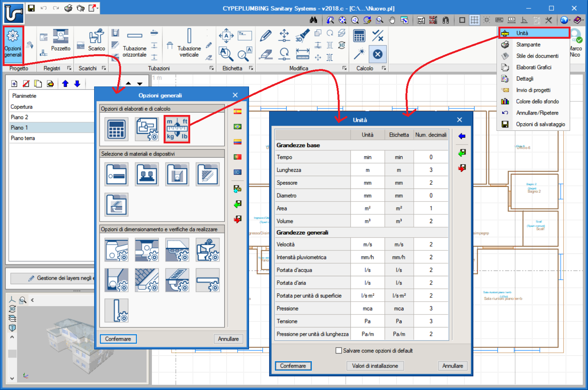Open Stile dei documenti menu entry
The height and width of the screenshot is (390, 588).
tap(533, 56)
